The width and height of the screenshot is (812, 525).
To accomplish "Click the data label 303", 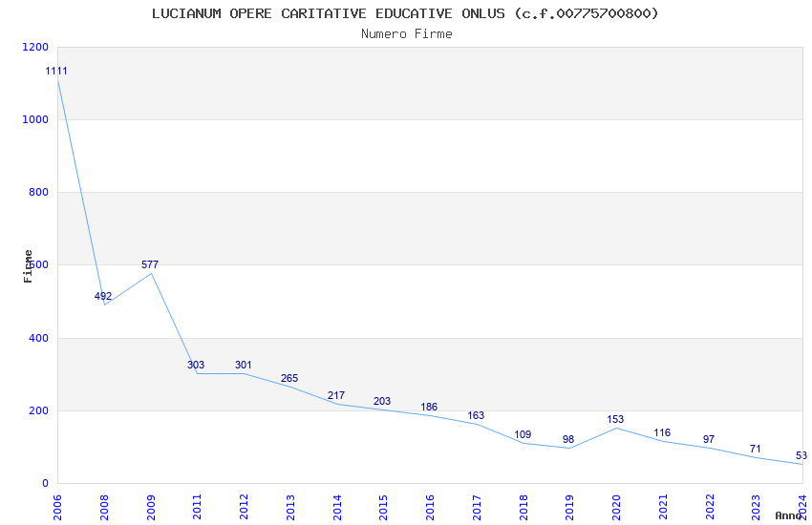I will (x=196, y=365).
